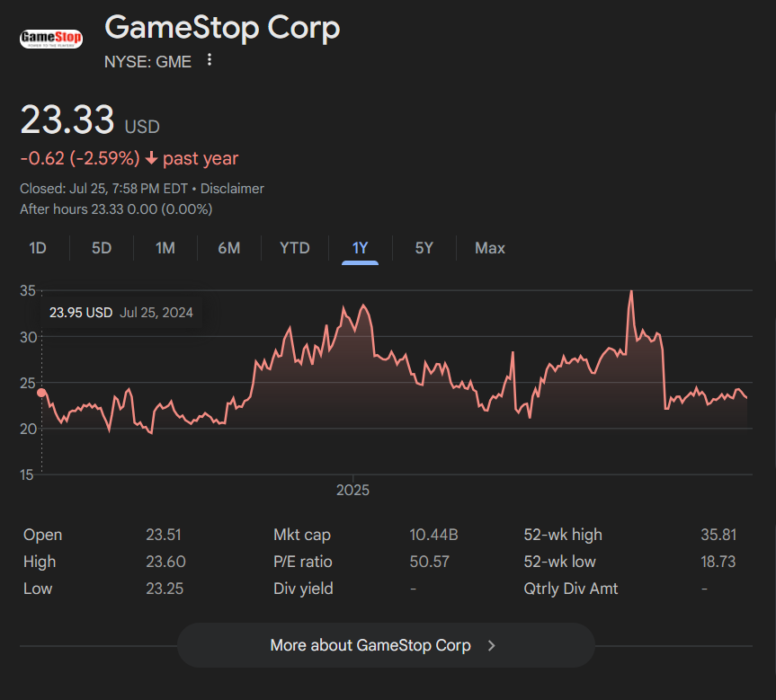Click the Div yield label
Screen dimensions: 776x700
click(303, 589)
